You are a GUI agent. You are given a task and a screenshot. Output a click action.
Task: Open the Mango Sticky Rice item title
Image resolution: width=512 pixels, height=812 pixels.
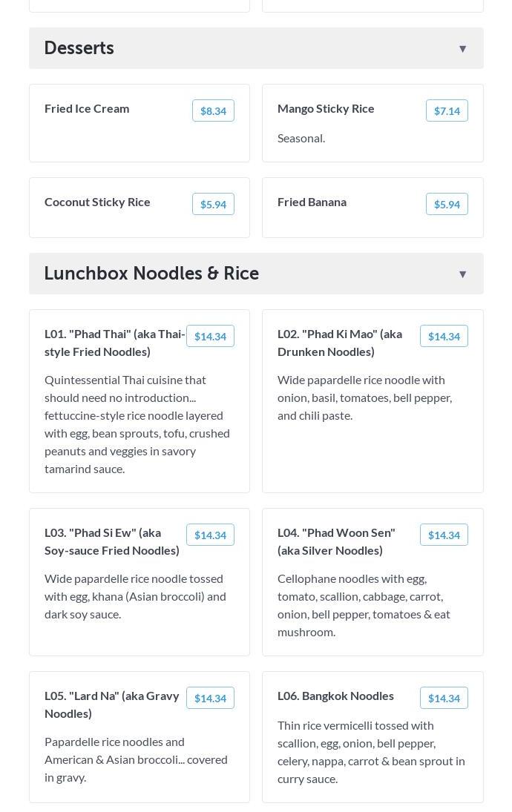point(326,108)
